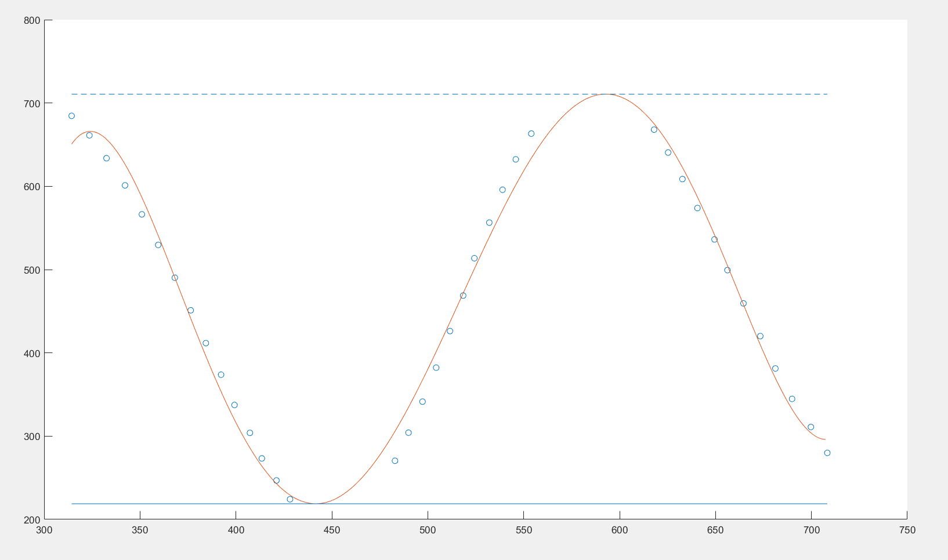The height and width of the screenshot is (560, 948).
Task: Click the x-axis tick label 600
Action: point(620,530)
